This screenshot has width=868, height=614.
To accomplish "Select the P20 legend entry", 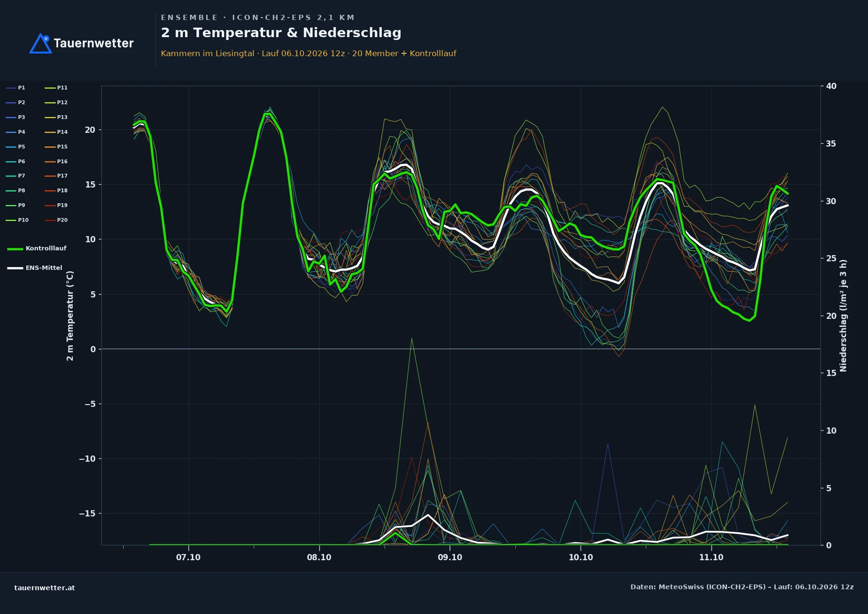I will pyautogui.click(x=56, y=220).
